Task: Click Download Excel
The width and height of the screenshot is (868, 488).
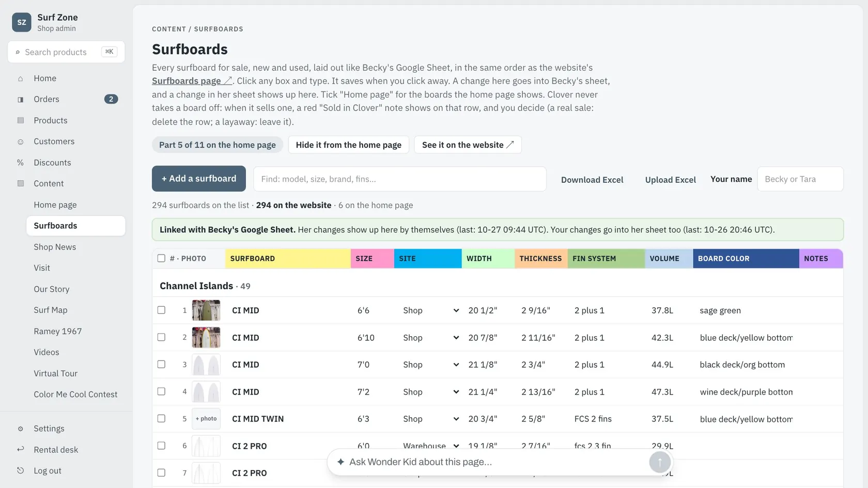Action: pyautogui.click(x=592, y=180)
